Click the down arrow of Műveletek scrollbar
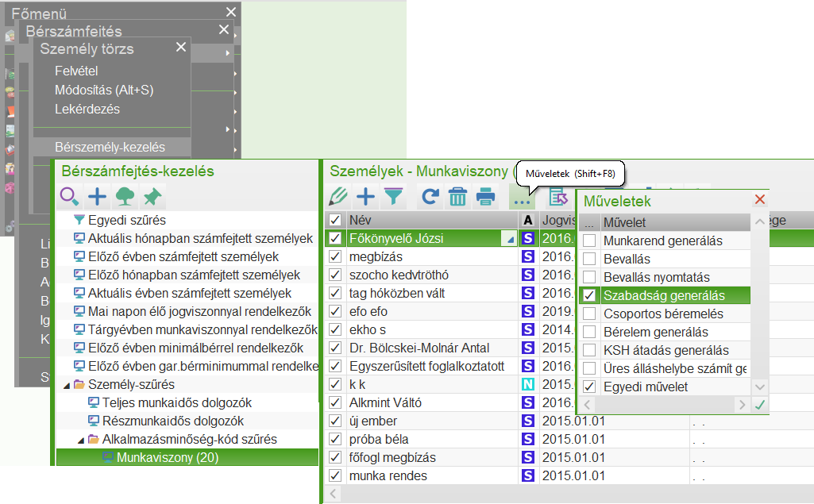814x504 pixels. tap(759, 387)
